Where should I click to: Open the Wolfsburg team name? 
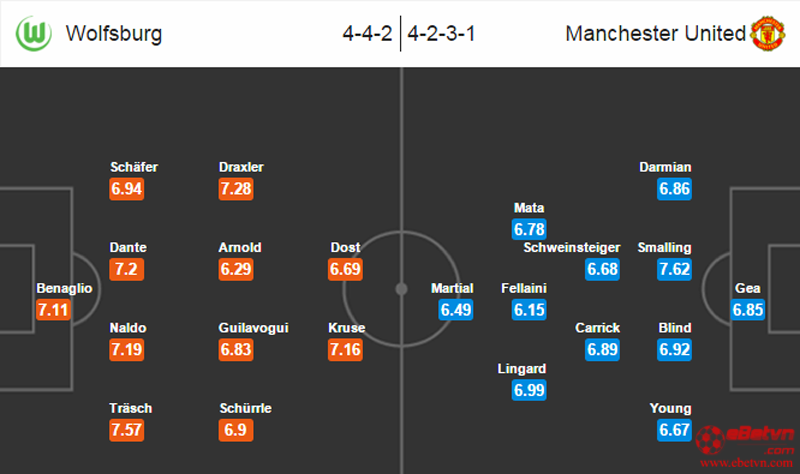click(x=114, y=34)
